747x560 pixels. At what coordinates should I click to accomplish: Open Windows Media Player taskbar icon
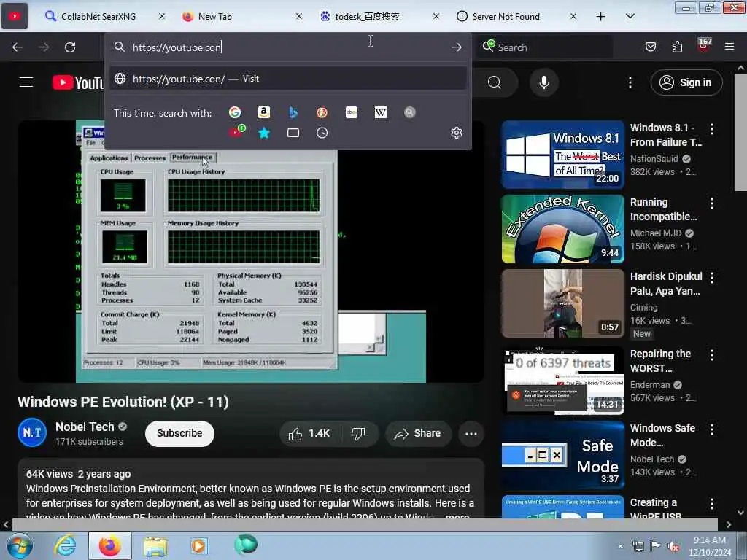(x=198, y=545)
